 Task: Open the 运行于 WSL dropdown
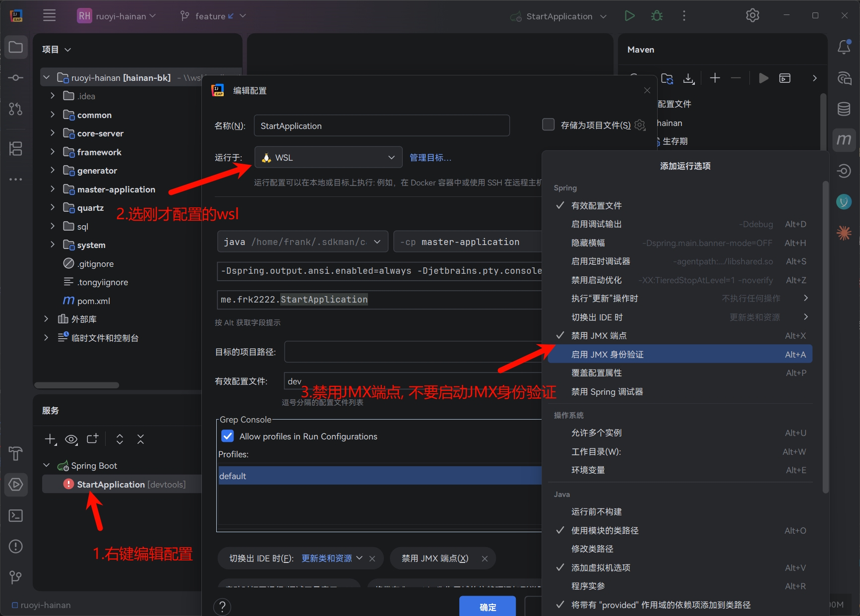tap(328, 157)
